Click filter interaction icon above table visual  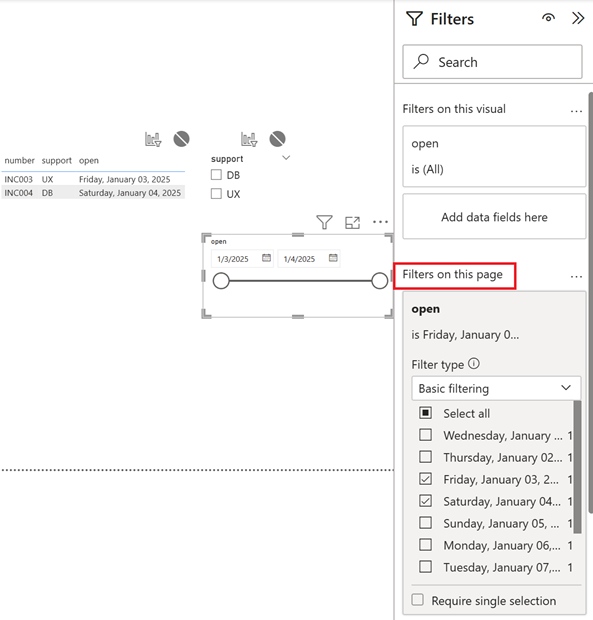click(x=153, y=139)
